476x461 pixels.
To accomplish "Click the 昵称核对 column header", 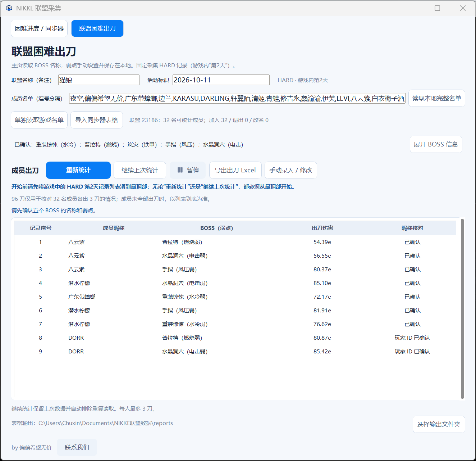I will pyautogui.click(x=412, y=228).
